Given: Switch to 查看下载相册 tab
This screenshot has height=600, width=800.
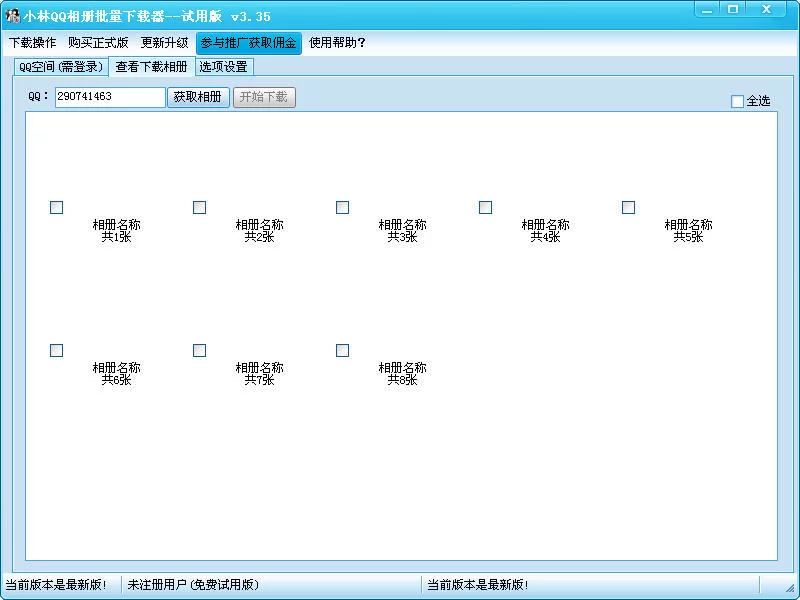Looking at the screenshot, I should [x=152, y=66].
